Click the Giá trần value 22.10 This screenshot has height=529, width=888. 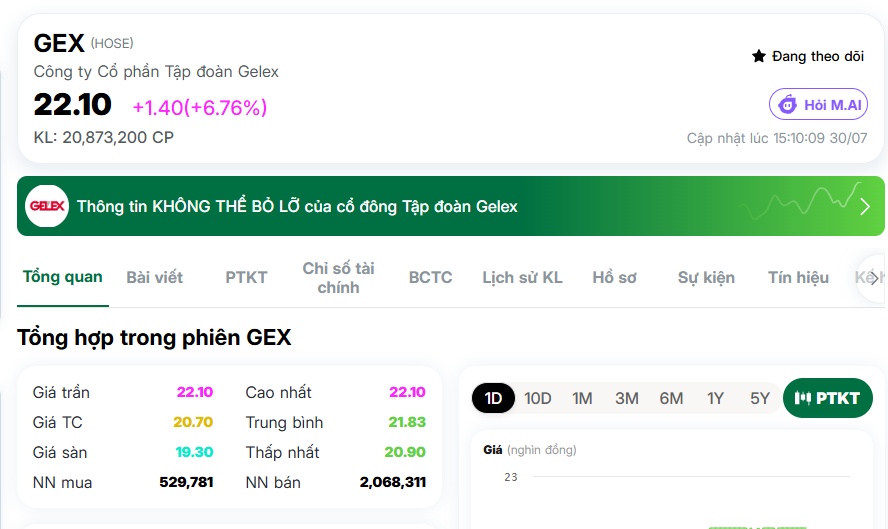(x=194, y=392)
